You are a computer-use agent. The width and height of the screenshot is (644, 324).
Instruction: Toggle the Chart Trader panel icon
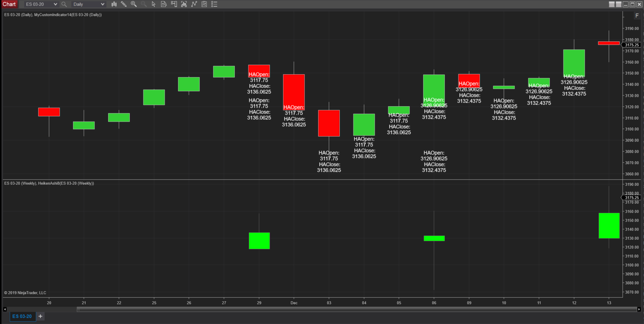click(x=174, y=4)
